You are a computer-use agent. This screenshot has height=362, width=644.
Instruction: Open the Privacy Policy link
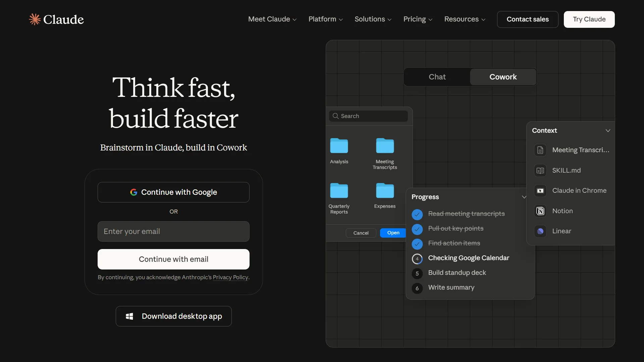pos(230,278)
